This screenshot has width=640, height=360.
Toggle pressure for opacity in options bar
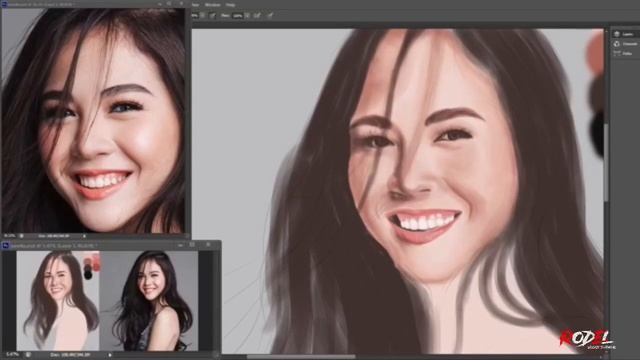[213, 16]
